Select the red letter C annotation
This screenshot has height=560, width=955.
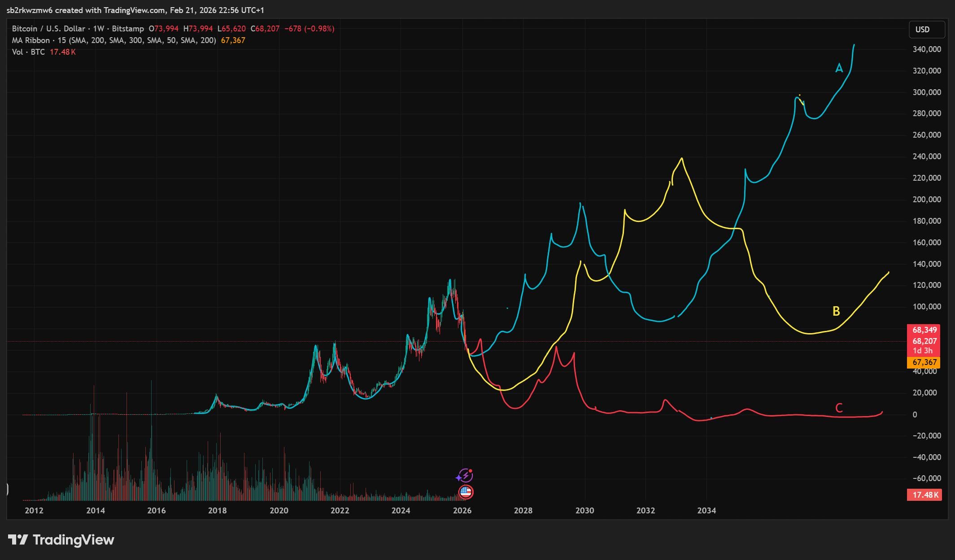(x=839, y=408)
